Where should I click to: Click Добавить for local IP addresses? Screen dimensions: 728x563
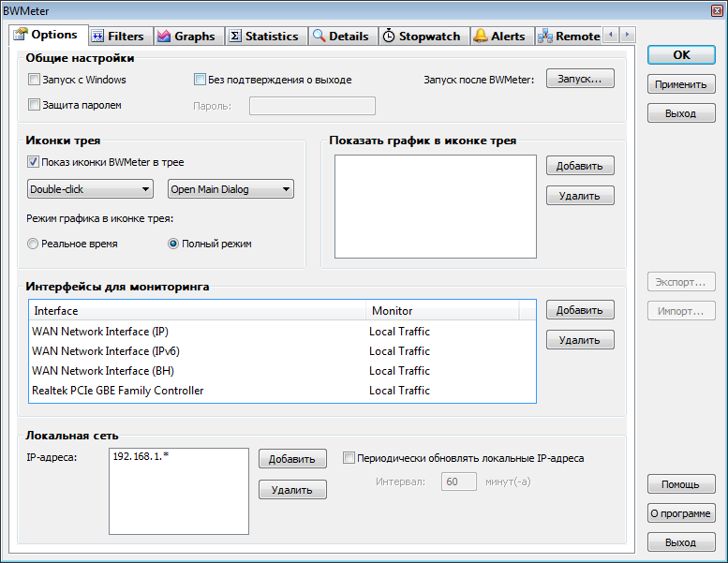(x=292, y=459)
